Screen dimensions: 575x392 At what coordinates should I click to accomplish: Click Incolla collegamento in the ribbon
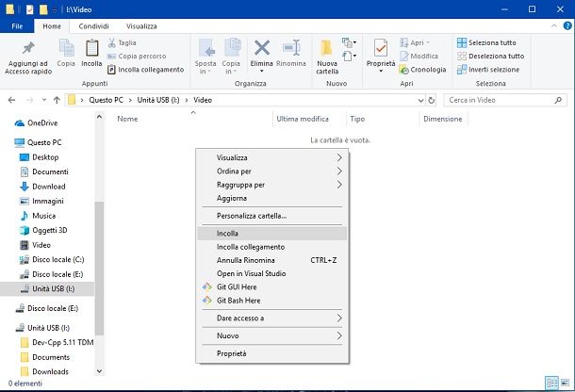(146, 70)
